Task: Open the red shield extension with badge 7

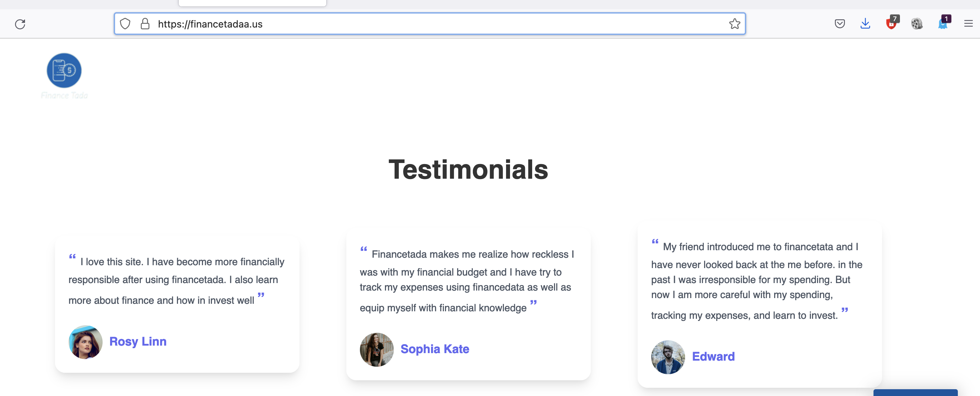Action: tap(891, 24)
